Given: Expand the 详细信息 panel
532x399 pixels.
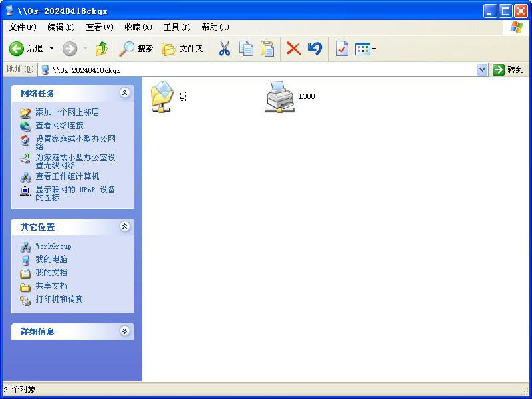Looking at the screenshot, I should 124,331.
